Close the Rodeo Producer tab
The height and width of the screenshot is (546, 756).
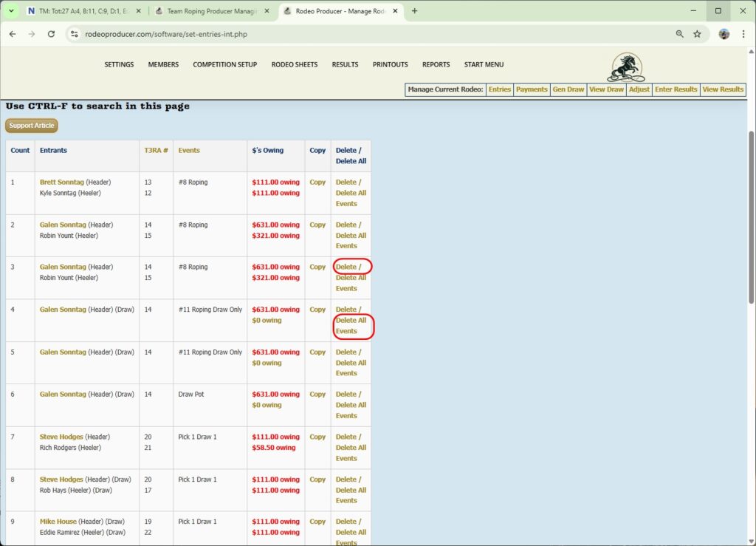tap(396, 10)
